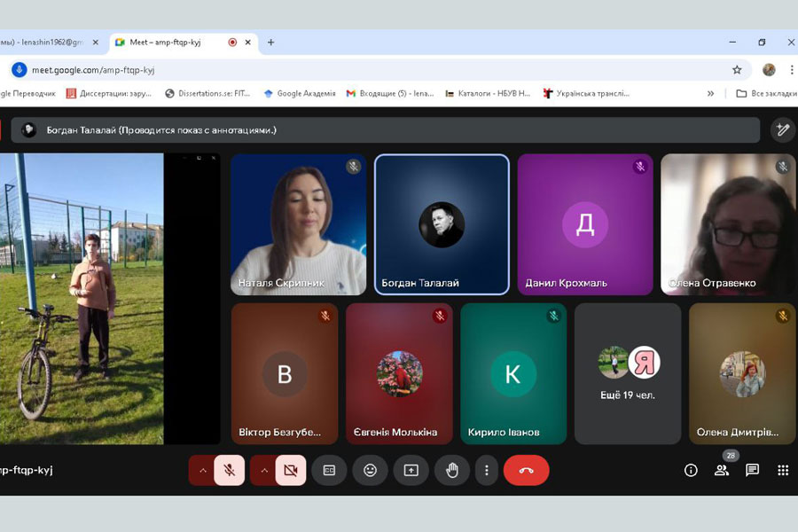This screenshot has width=798, height=532.
Task: Toggle closed captions button
Action: pyautogui.click(x=329, y=470)
